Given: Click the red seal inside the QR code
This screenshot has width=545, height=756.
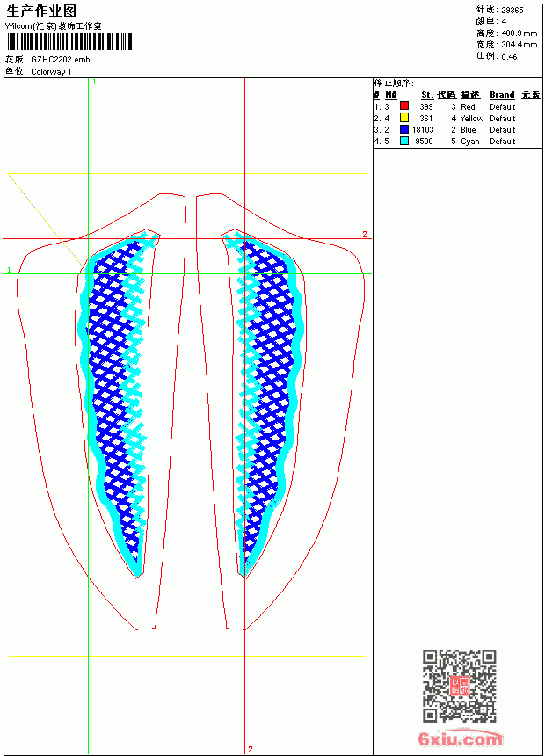Looking at the screenshot, I should click(x=459, y=686).
